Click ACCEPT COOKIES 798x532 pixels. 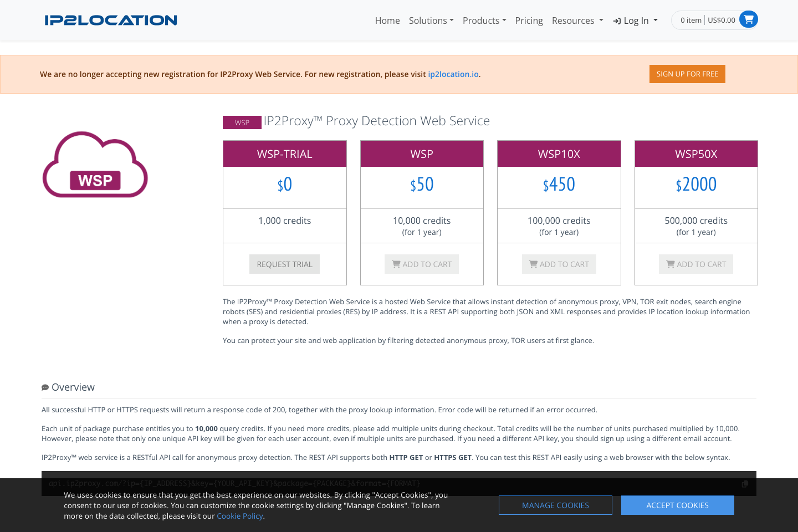point(677,505)
